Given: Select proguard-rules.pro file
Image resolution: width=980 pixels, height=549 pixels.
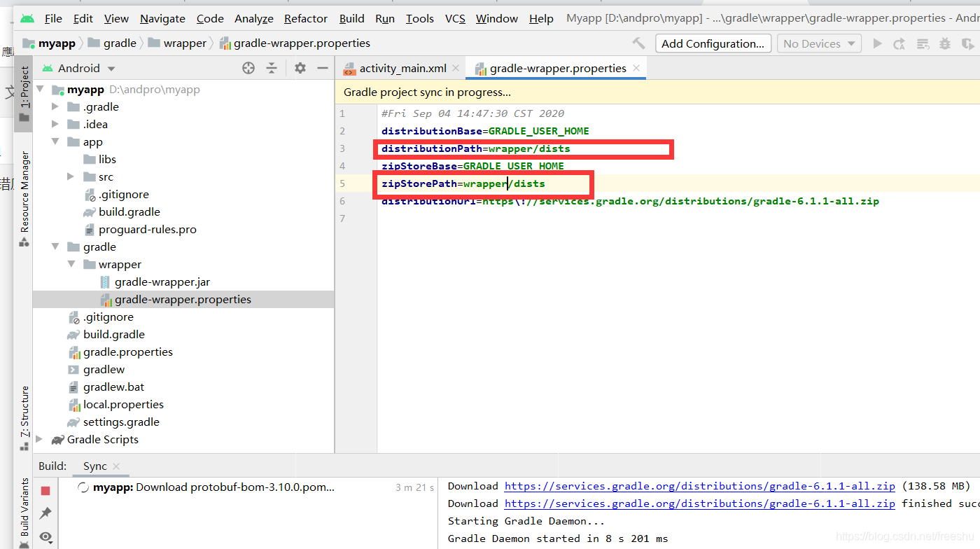Looking at the screenshot, I should (x=148, y=230).
